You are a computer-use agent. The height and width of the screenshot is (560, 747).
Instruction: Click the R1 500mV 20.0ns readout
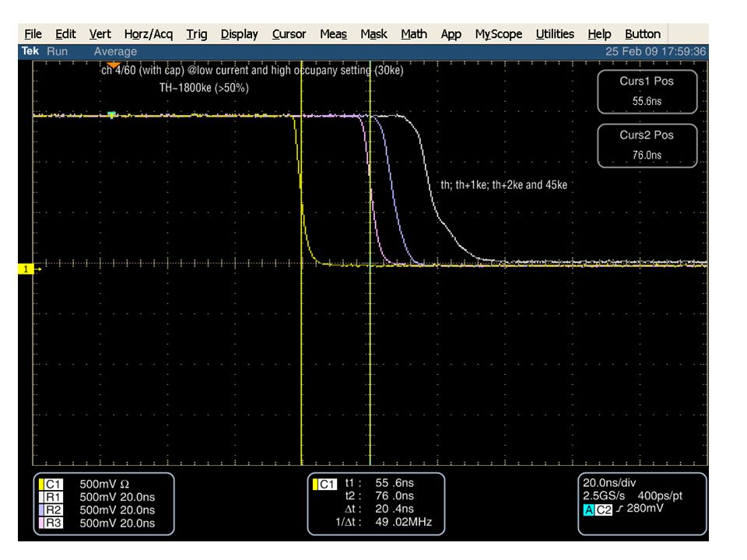(x=117, y=497)
